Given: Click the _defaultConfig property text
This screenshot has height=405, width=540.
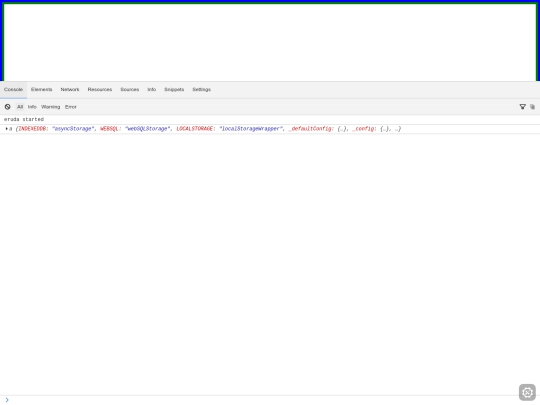Looking at the screenshot, I should [310, 129].
